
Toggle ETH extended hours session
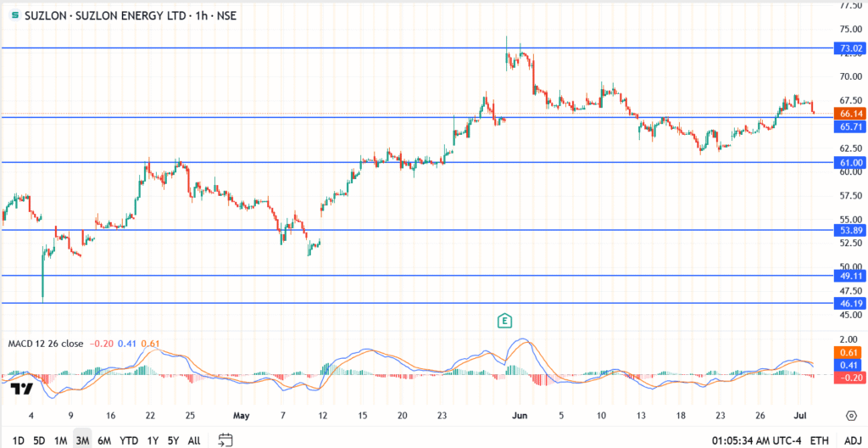point(820,441)
